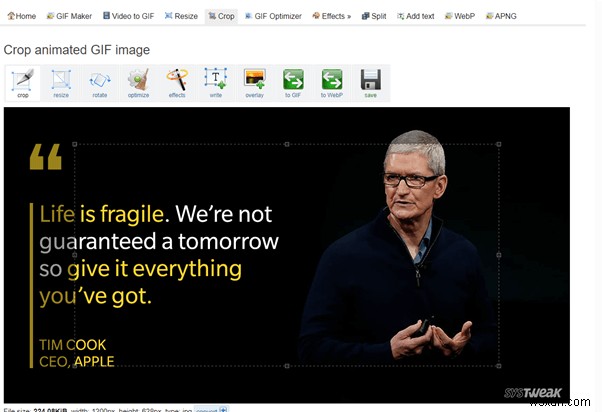Go to Home in the top menu
This screenshot has width=602, height=412.
click(x=22, y=16)
